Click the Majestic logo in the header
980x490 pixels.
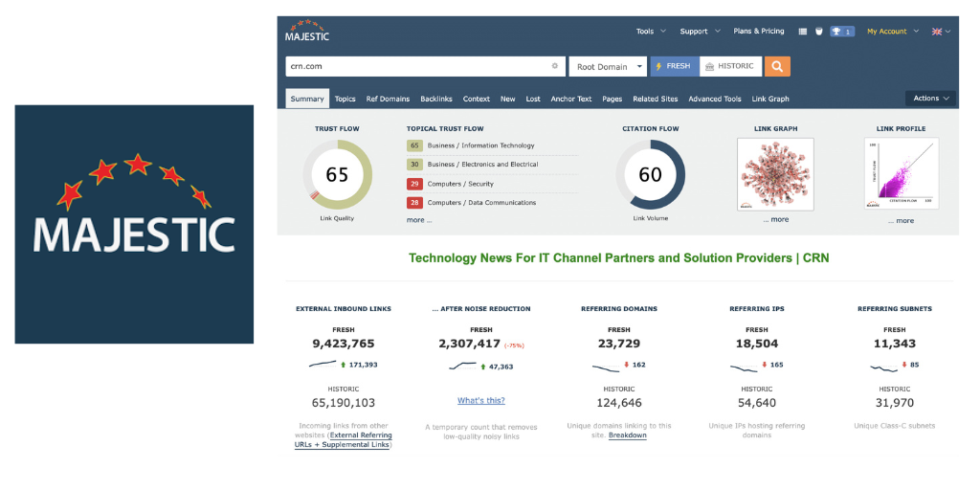click(307, 31)
